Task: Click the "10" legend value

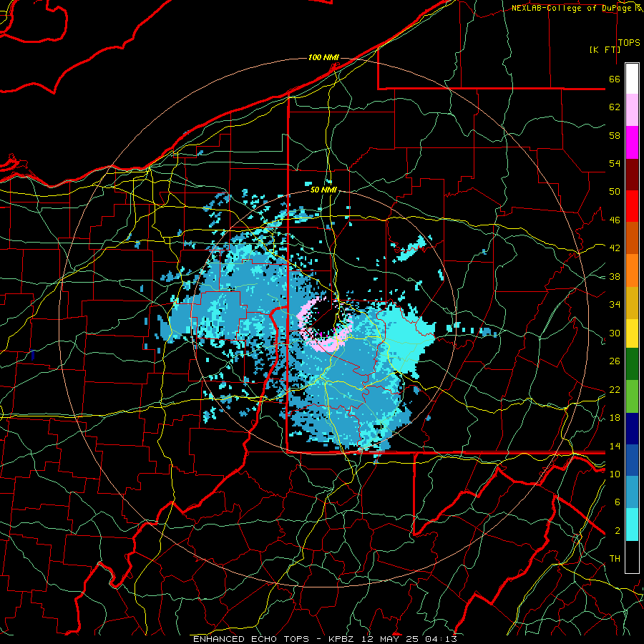Action: click(615, 474)
